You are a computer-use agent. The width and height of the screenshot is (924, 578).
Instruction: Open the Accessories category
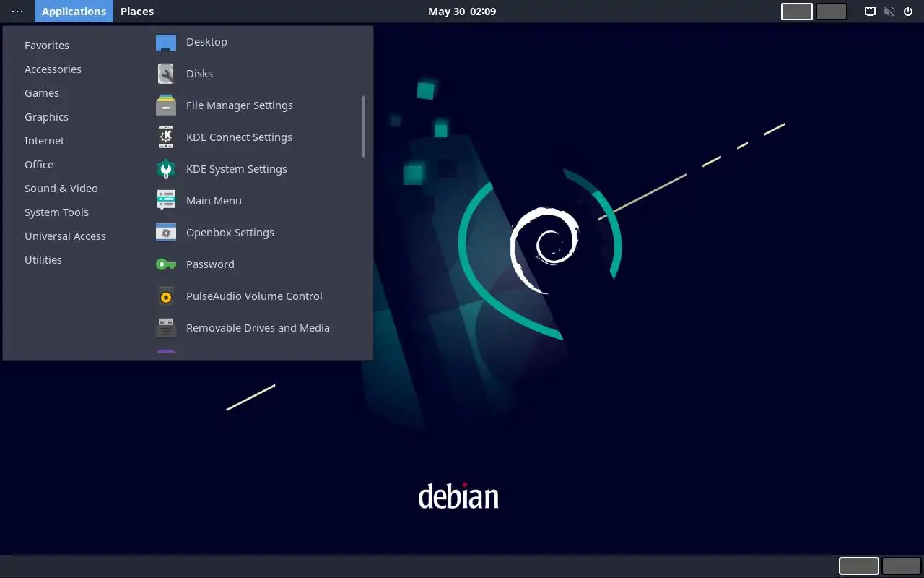pos(53,69)
